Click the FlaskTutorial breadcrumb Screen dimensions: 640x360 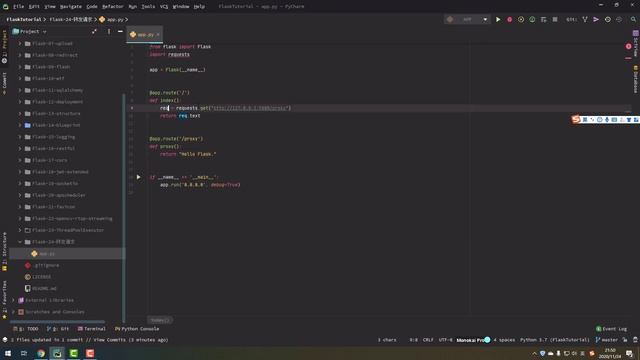(24, 19)
